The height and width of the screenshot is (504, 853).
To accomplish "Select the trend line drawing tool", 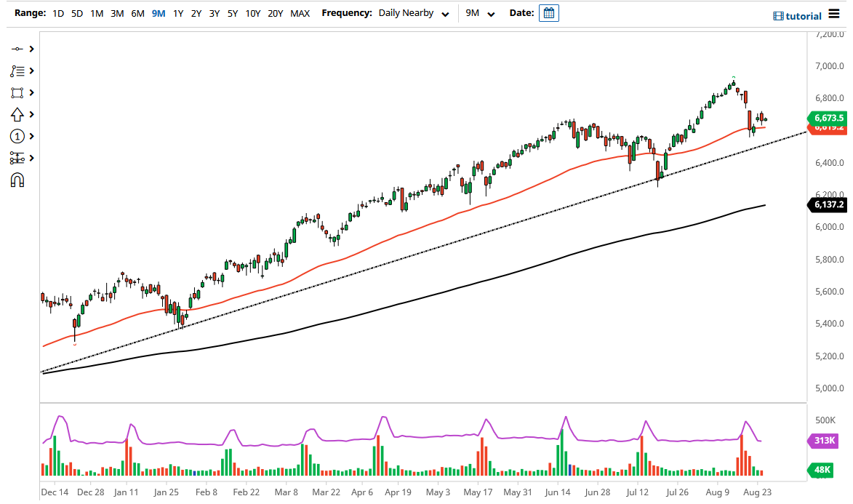I will pyautogui.click(x=18, y=49).
